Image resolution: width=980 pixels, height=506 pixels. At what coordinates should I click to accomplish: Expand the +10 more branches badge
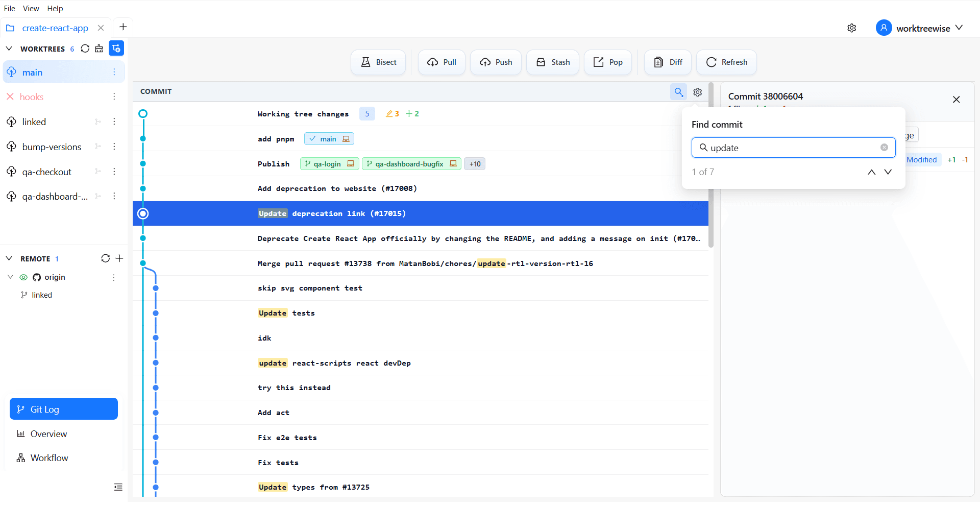(x=475, y=164)
